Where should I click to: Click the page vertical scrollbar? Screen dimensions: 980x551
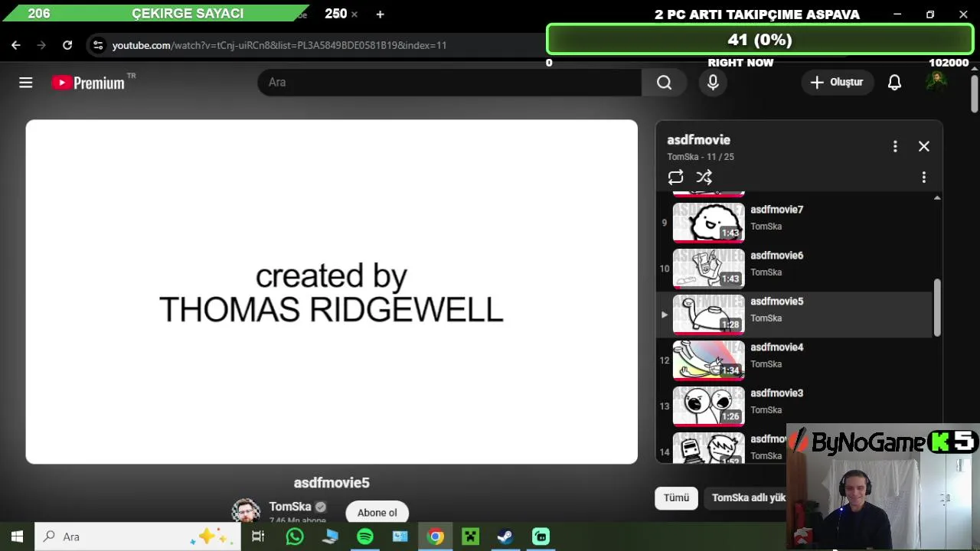click(974, 96)
